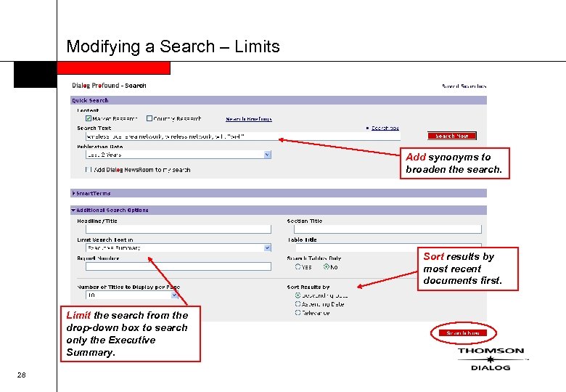The image size is (566, 392).
Task: Click the Report Number input field
Action: tap(179, 266)
